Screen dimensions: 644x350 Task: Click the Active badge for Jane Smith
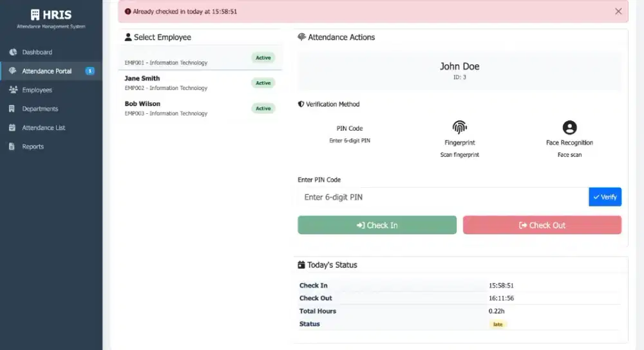263,83
